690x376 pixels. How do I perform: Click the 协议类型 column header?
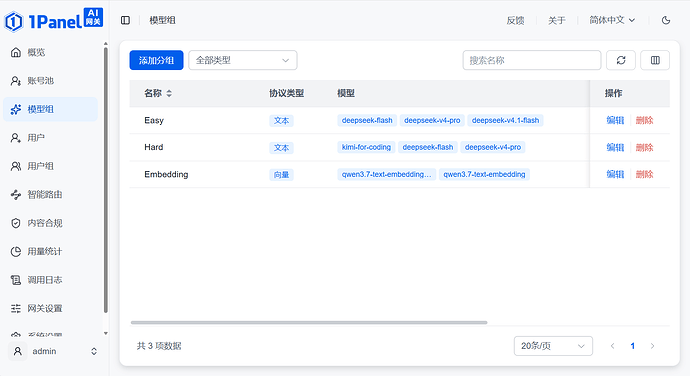tap(286, 93)
